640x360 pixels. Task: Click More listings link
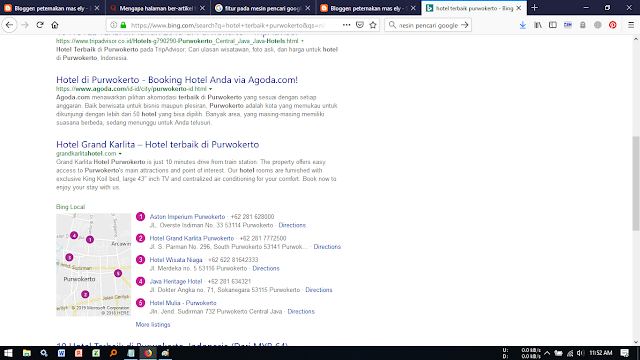point(153,325)
